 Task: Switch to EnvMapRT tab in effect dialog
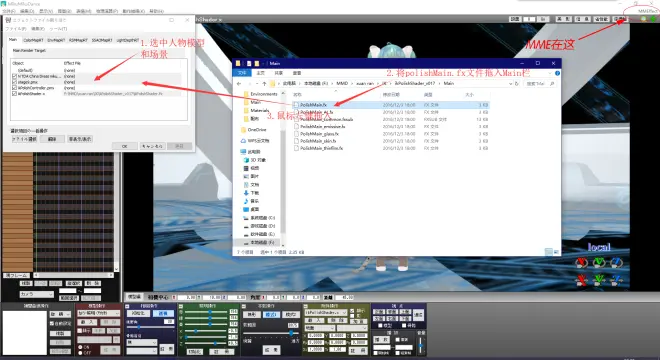pos(56,40)
